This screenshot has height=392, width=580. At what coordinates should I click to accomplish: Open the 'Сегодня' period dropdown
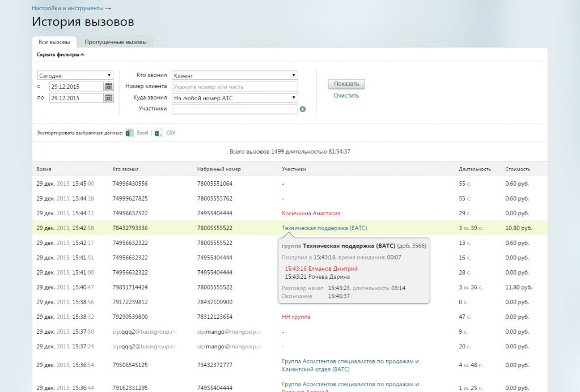click(x=75, y=75)
